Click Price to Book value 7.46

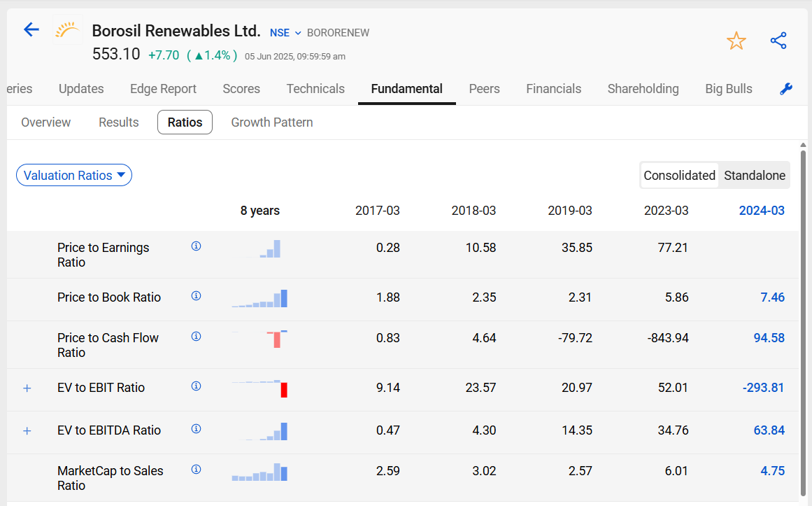tap(772, 297)
